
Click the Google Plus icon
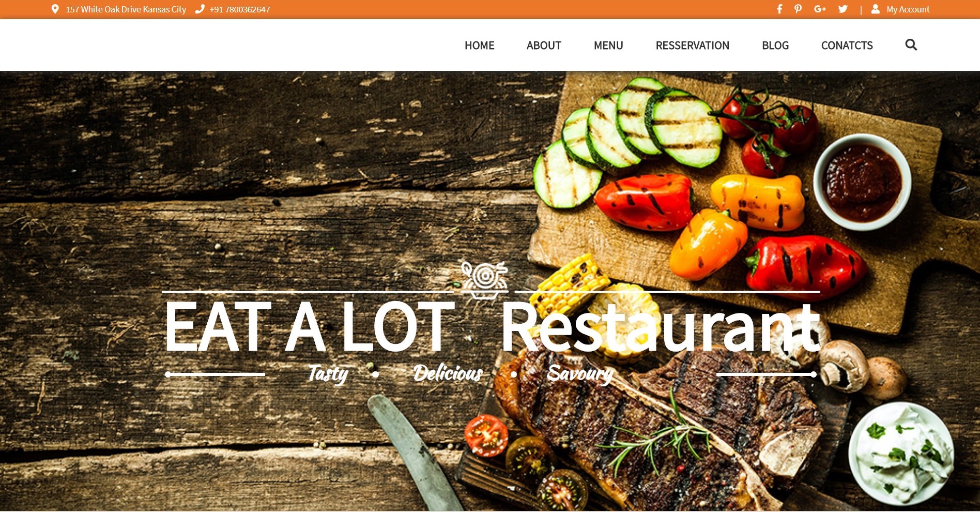pyautogui.click(x=820, y=9)
